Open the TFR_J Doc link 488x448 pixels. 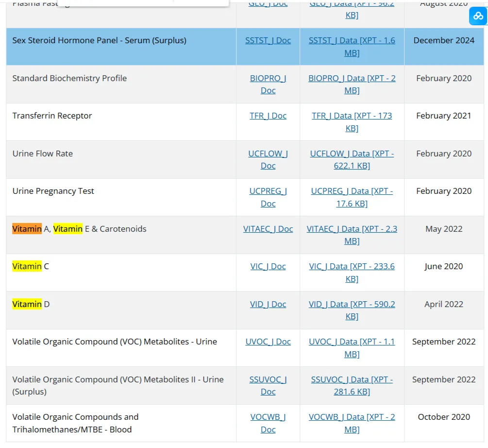[x=268, y=116]
